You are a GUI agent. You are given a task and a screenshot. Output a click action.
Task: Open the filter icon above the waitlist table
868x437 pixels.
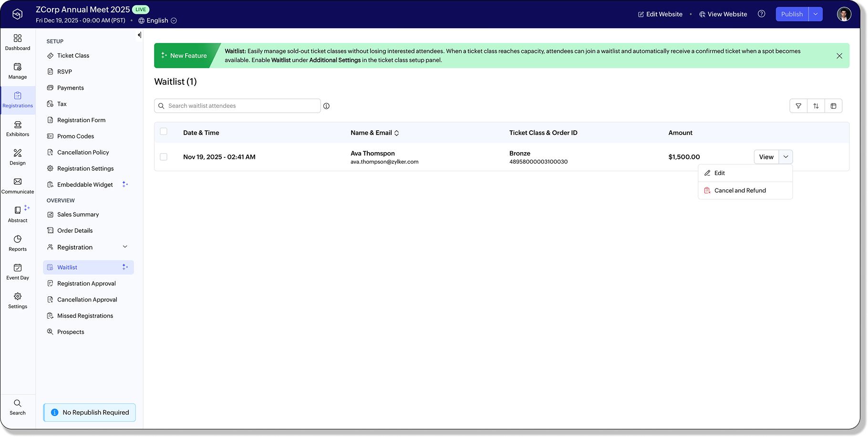pyautogui.click(x=798, y=106)
